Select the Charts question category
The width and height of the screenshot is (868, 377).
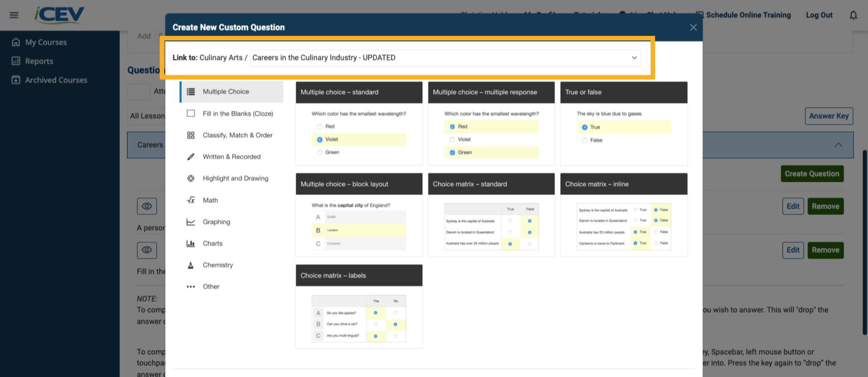212,243
